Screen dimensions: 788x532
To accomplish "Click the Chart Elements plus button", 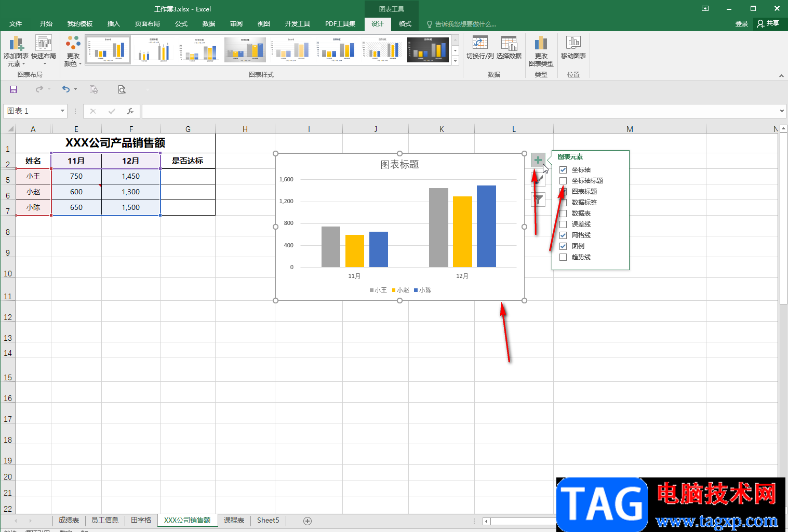I will [x=538, y=160].
